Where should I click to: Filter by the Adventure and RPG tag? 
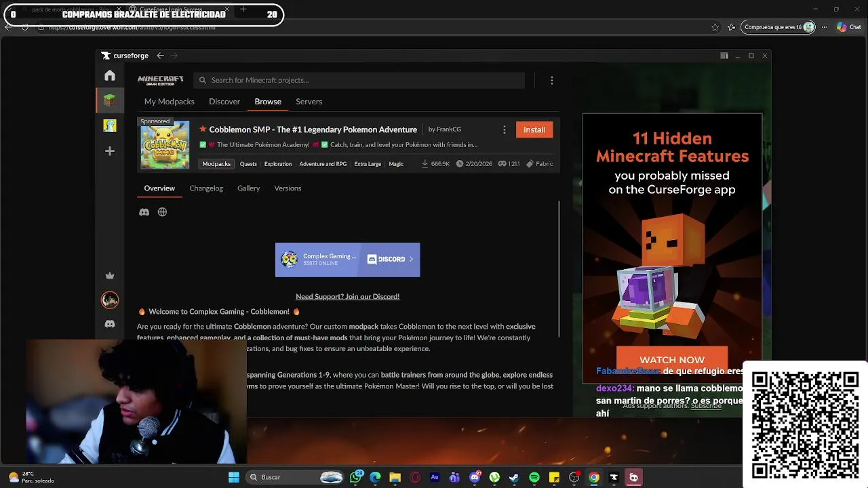point(323,164)
